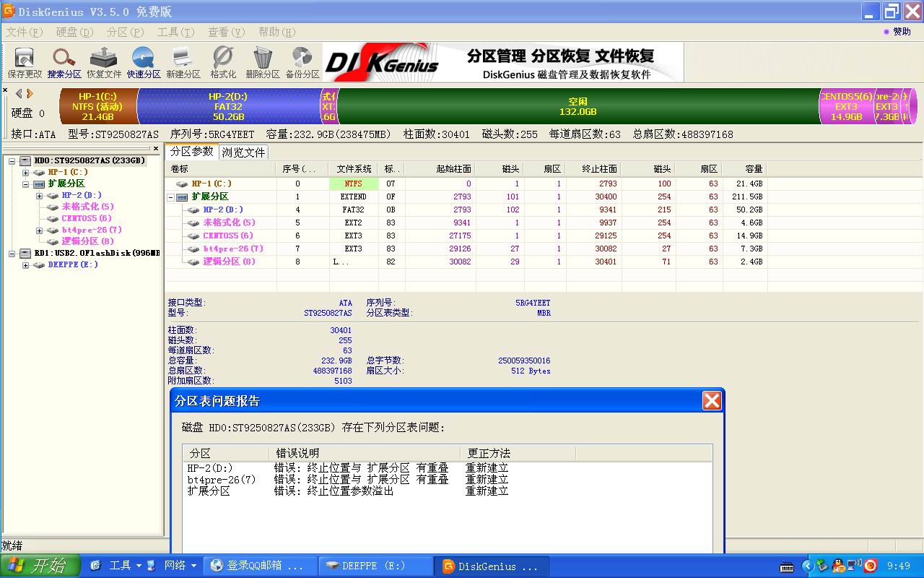This screenshot has width=924, height=578.
Task: Open the 搜索分区 search partition tool
Action: pyautogui.click(x=64, y=63)
